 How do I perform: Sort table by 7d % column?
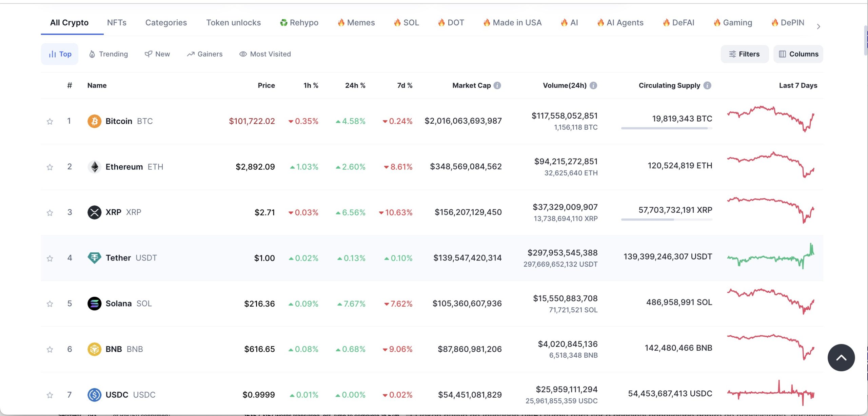pos(405,85)
